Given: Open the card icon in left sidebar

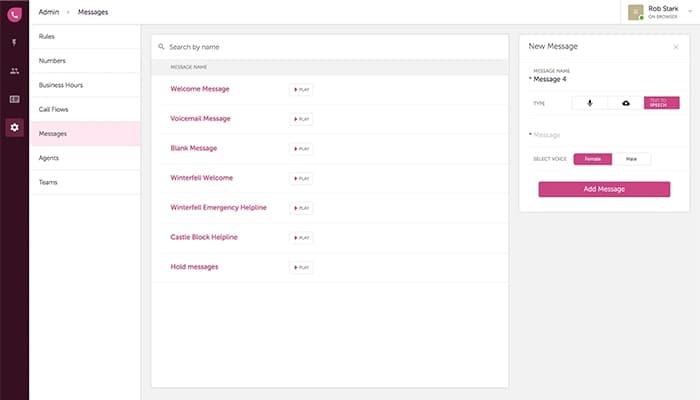Looking at the screenshot, I should pos(14,99).
